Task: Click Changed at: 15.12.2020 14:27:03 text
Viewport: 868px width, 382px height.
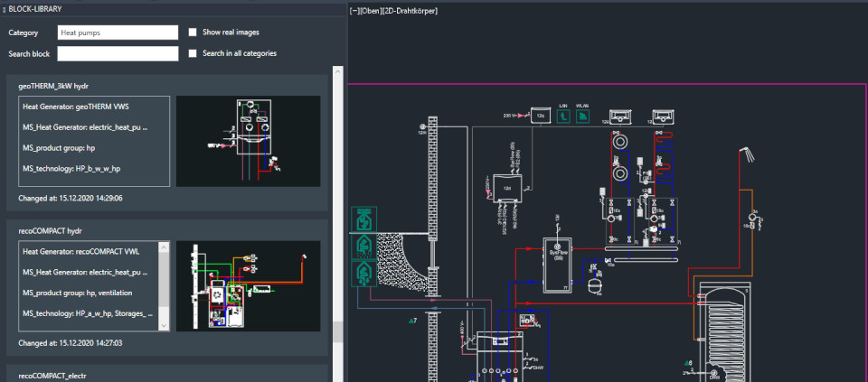Action: tap(71, 343)
